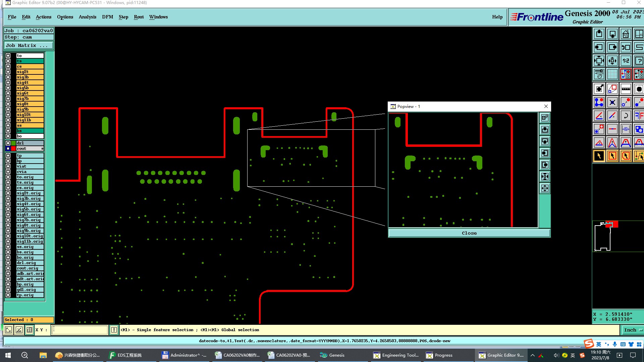Screen dimensions: 644x362
Task: Select the rotate circular-arrow tool
Action: tap(626, 116)
